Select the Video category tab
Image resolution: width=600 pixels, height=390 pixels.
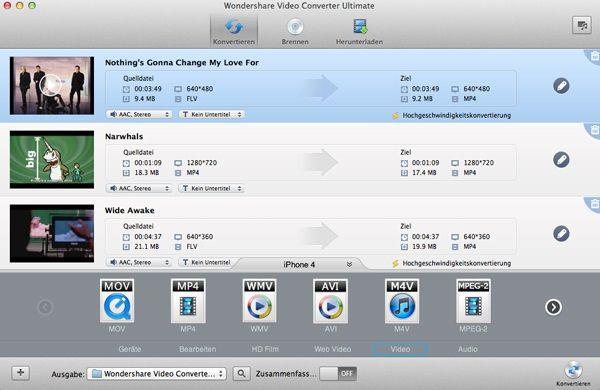click(400, 349)
